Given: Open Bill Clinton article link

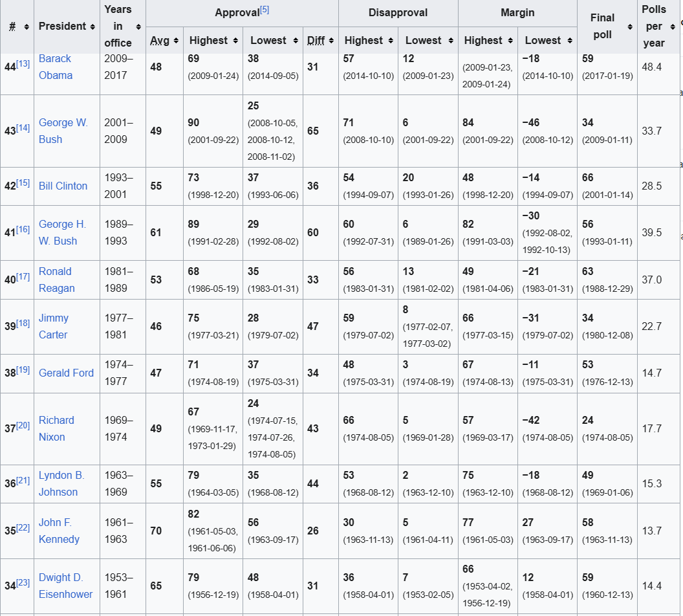Looking at the screenshot, I should [x=63, y=186].
